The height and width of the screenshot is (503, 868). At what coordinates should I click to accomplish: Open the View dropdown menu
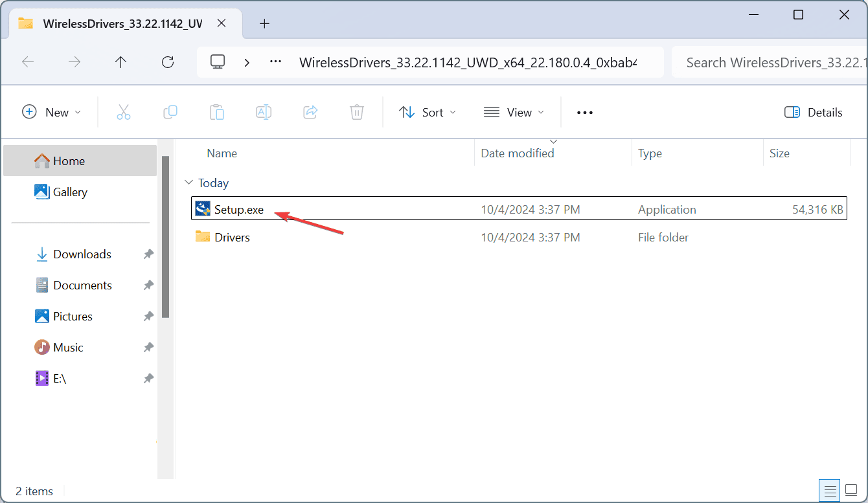[x=514, y=112]
